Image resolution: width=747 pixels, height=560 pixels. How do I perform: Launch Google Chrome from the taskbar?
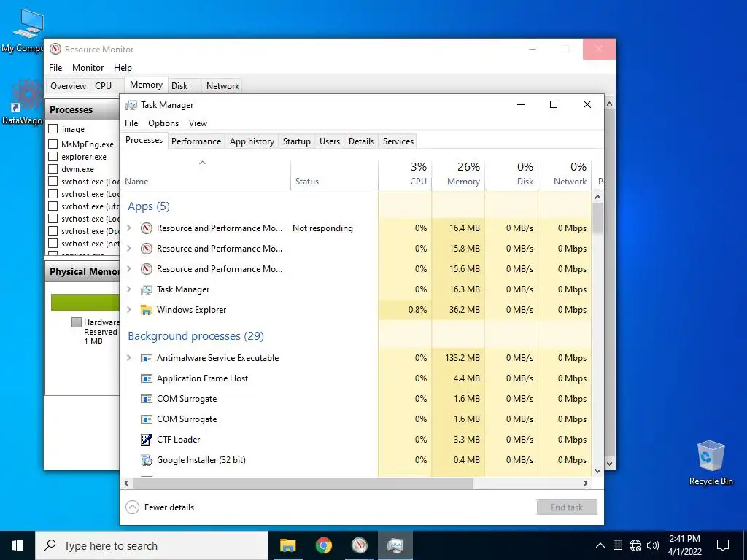pyautogui.click(x=323, y=545)
